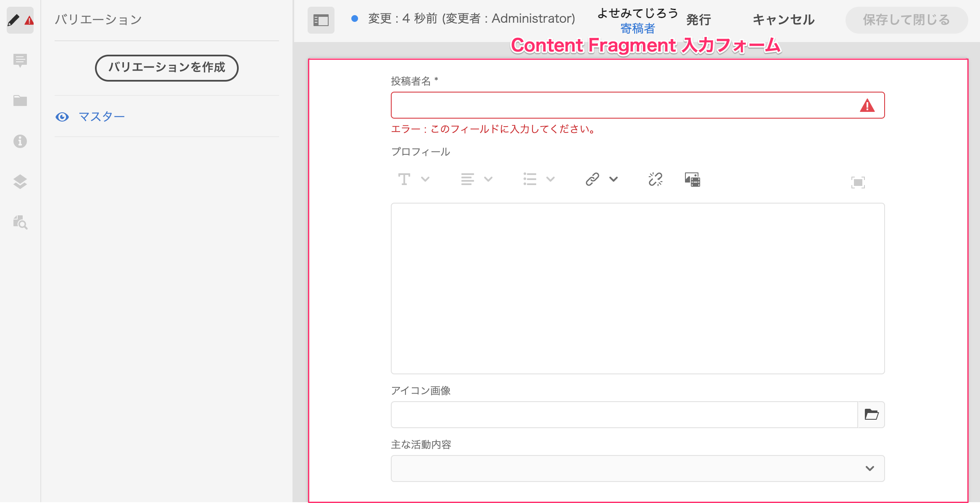980x503 pixels.
Task: Select the edit mode icon with warning badge
Action: point(20,20)
